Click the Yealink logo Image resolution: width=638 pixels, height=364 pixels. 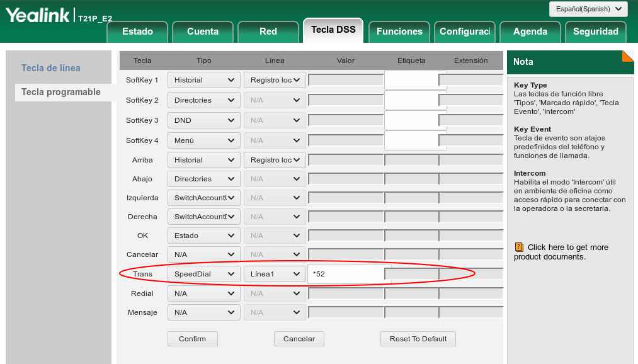[x=38, y=15]
